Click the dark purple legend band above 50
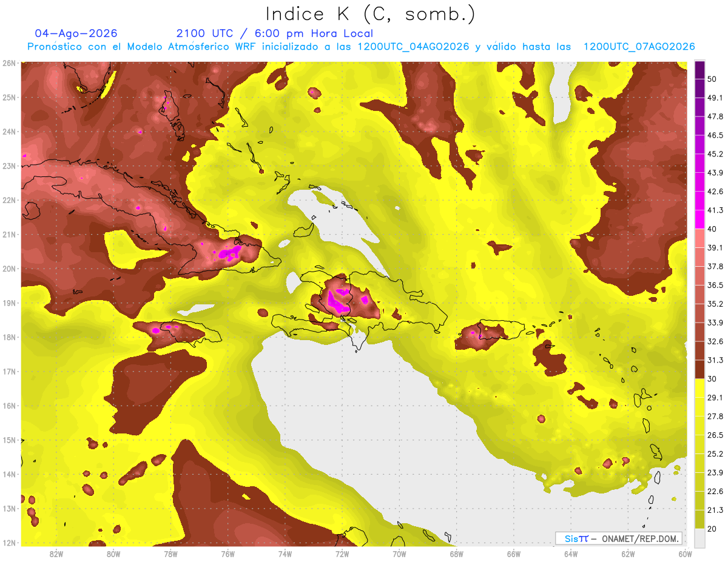Screen dimensions: 728x562 point(699,70)
